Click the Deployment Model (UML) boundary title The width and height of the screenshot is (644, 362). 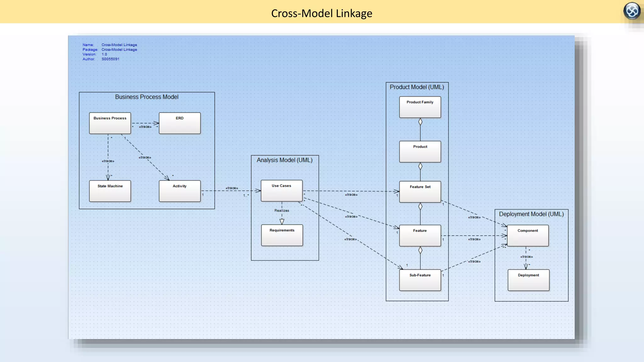tap(531, 214)
